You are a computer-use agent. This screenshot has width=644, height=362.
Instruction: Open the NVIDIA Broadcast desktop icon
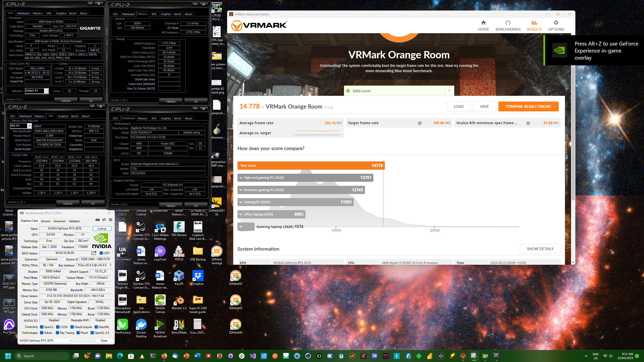point(160,328)
